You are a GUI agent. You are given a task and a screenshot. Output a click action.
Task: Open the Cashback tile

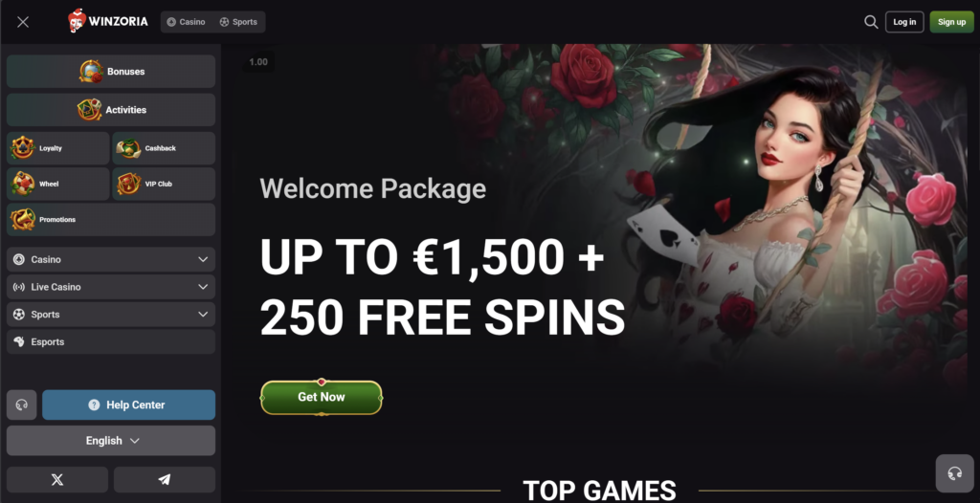(164, 148)
